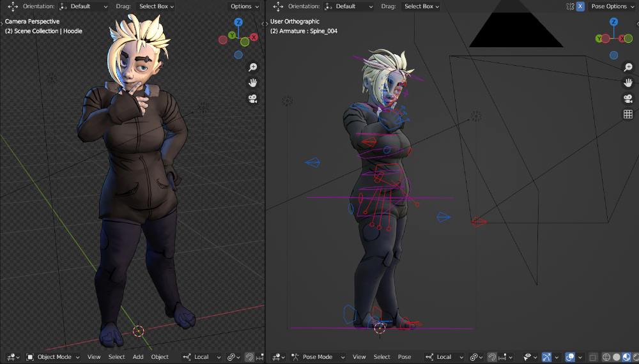Toggle snapping magnet in left viewport

[249, 357]
